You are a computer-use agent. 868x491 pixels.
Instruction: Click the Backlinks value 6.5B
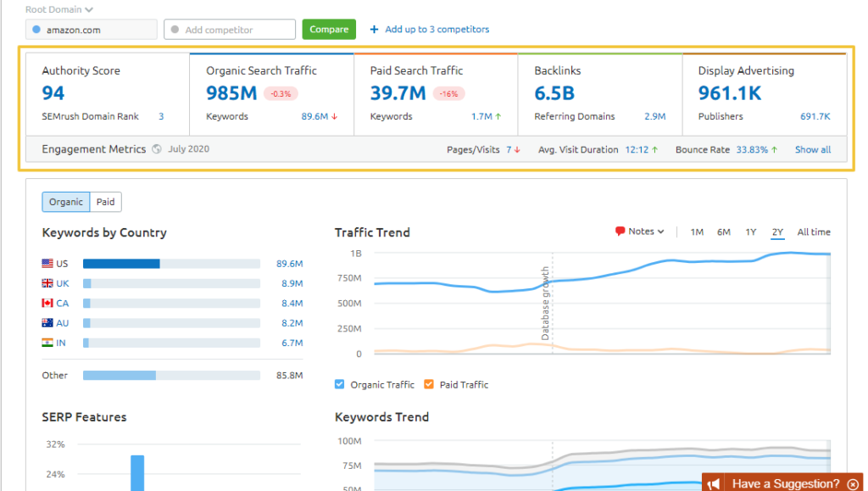click(554, 93)
